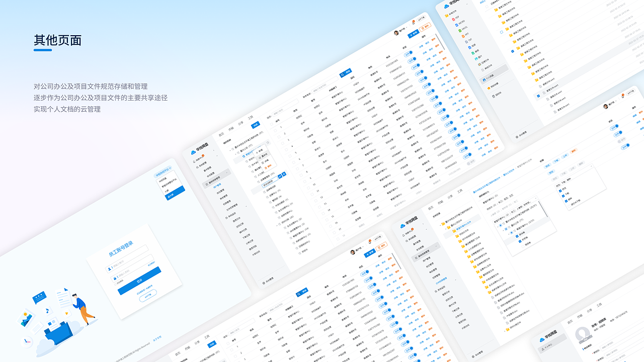The height and width of the screenshot is (362, 644).
Task: Select the WORD file type filter icon
Action: click(456, 24)
